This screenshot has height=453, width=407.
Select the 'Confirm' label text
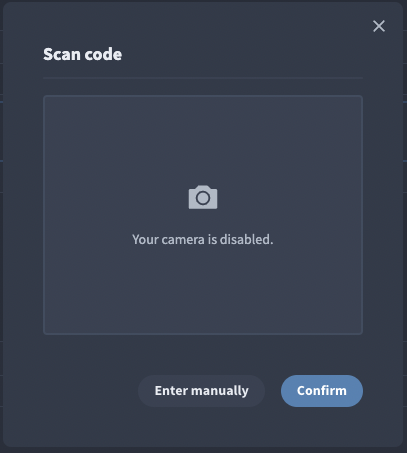coord(322,391)
